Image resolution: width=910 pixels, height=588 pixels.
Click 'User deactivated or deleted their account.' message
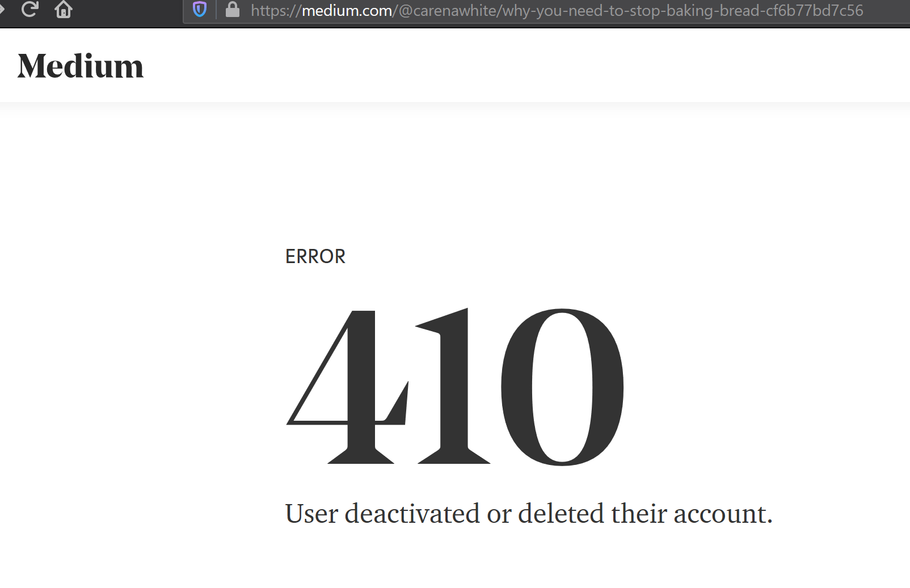(529, 514)
